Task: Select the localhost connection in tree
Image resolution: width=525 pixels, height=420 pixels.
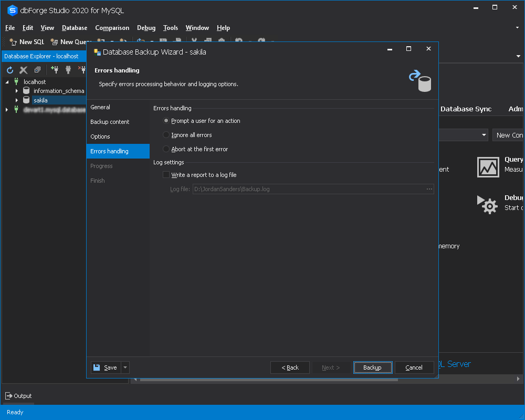Action: [x=35, y=82]
